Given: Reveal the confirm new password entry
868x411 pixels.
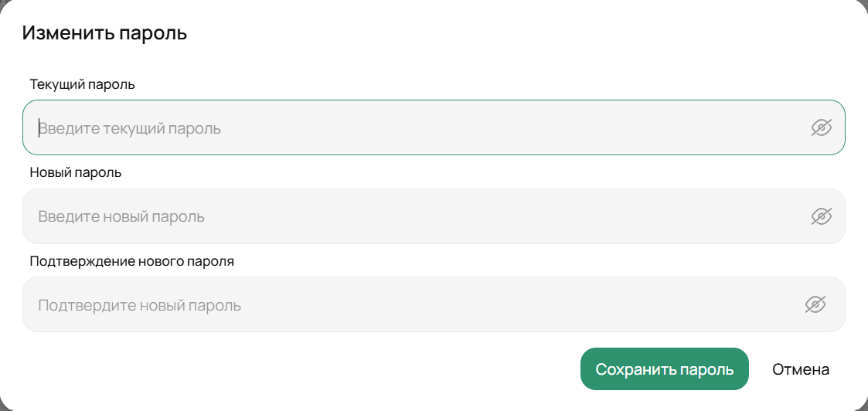Looking at the screenshot, I should [815, 305].
